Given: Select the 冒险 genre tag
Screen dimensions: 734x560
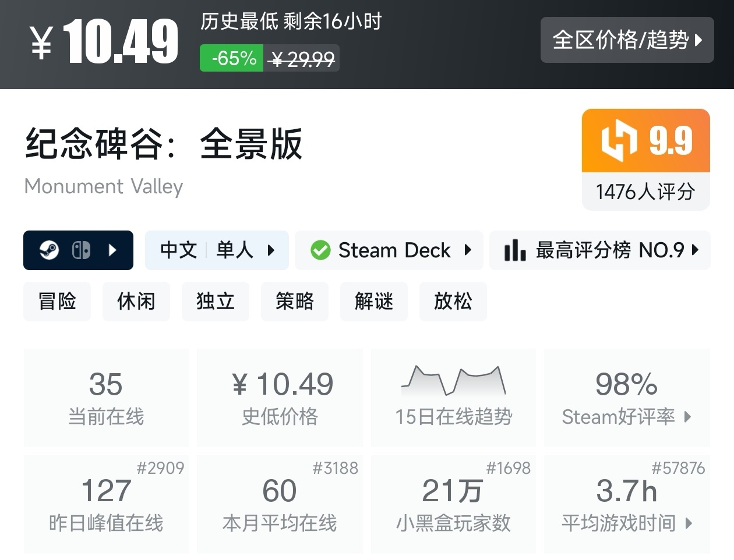Looking at the screenshot, I should click(x=57, y=302).
